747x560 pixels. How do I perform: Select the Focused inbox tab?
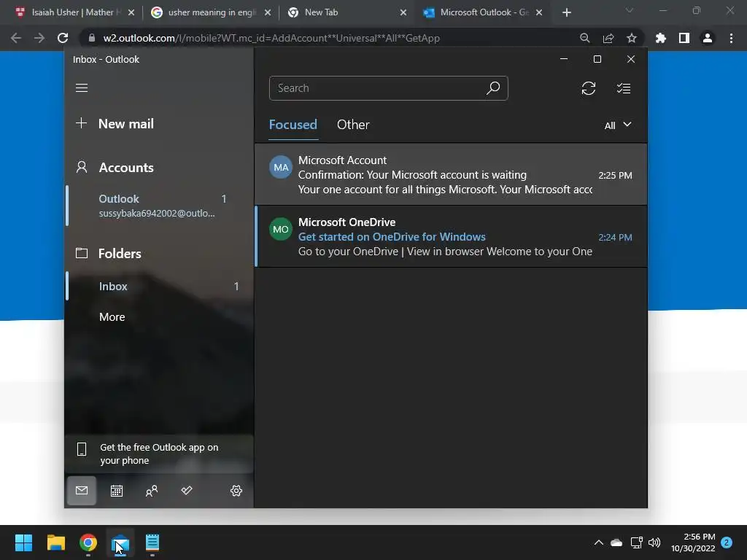pos(293,125)
